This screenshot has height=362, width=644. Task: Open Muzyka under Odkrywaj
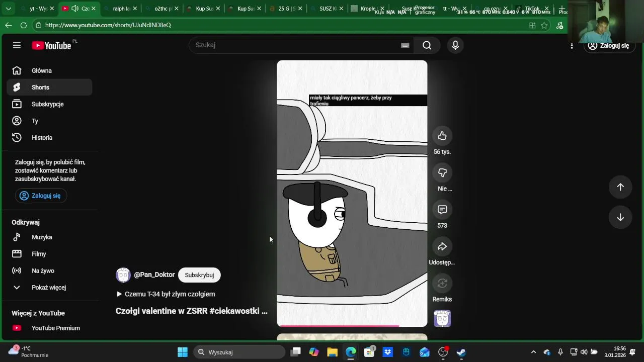(x=49, y=237)
